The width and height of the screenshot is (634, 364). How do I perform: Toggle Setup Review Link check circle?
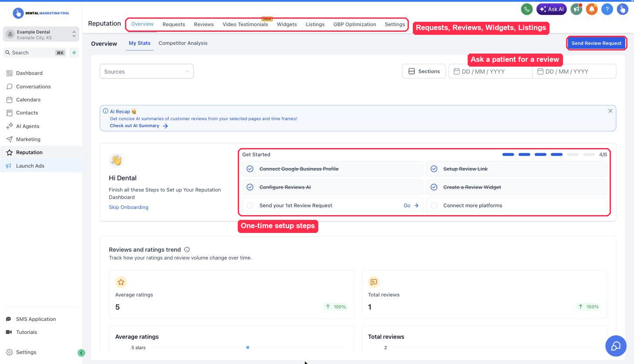click(x=434, y=169)
